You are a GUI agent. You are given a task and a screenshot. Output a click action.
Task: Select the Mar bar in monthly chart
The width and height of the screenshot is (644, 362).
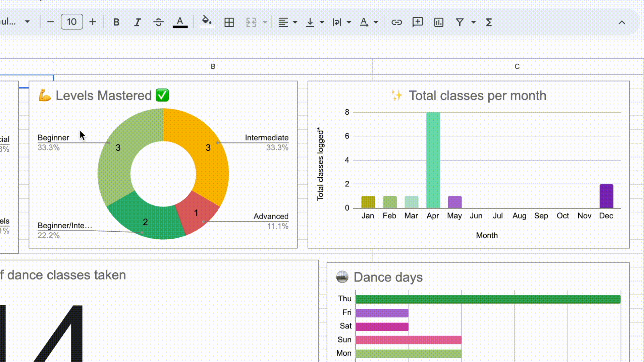pos(412,202)
